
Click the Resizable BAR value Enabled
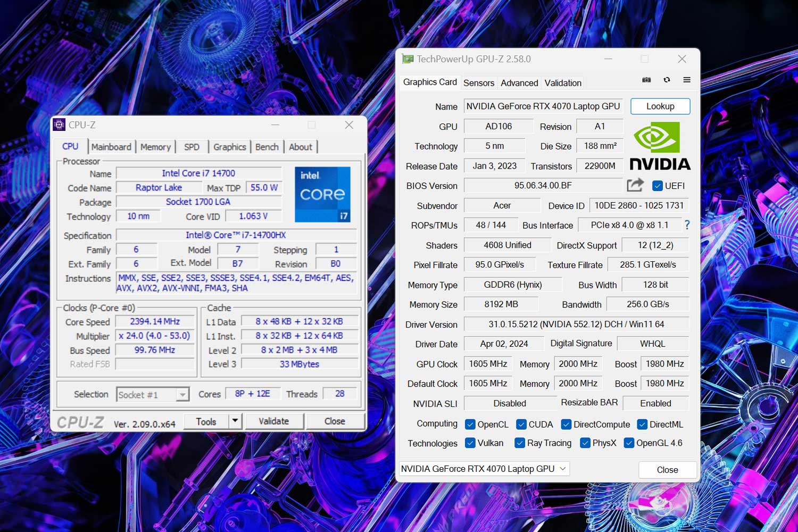(656, 403)
